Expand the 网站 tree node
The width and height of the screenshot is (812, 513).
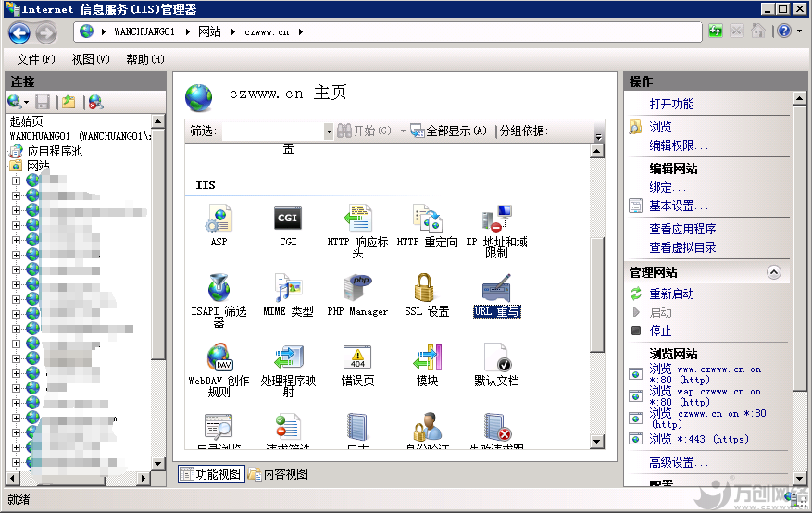pos(7,166)
